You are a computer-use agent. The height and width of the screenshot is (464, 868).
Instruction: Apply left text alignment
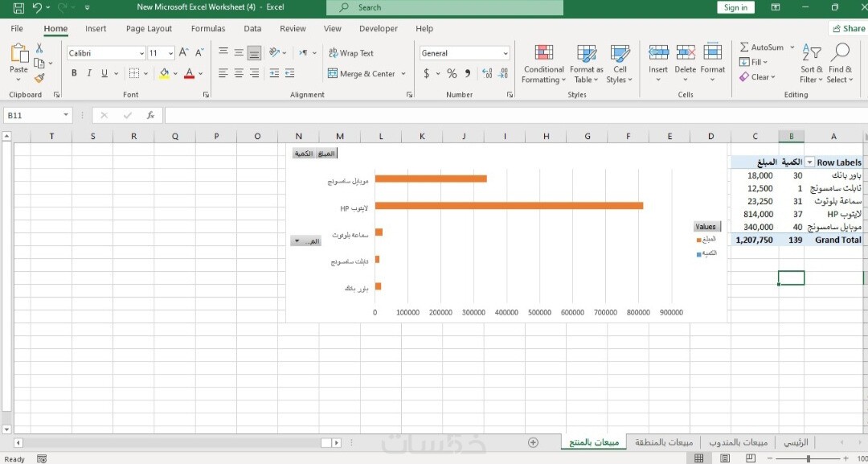223,73
